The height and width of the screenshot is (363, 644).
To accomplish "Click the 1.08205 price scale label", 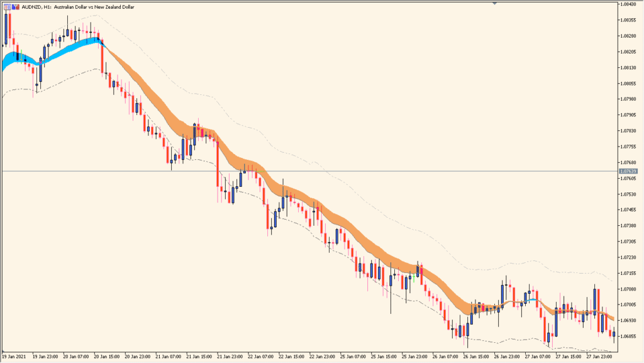I will point(628,52).
